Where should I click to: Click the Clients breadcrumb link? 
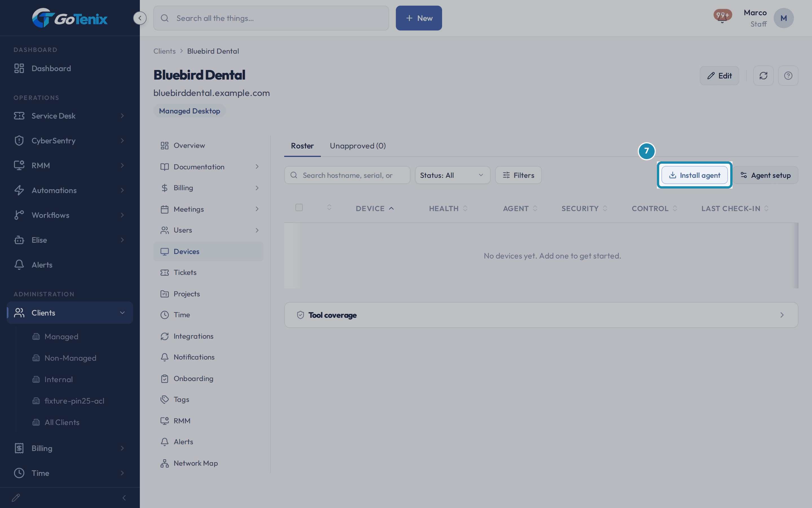pyautogui.click(x=164, y=51)
